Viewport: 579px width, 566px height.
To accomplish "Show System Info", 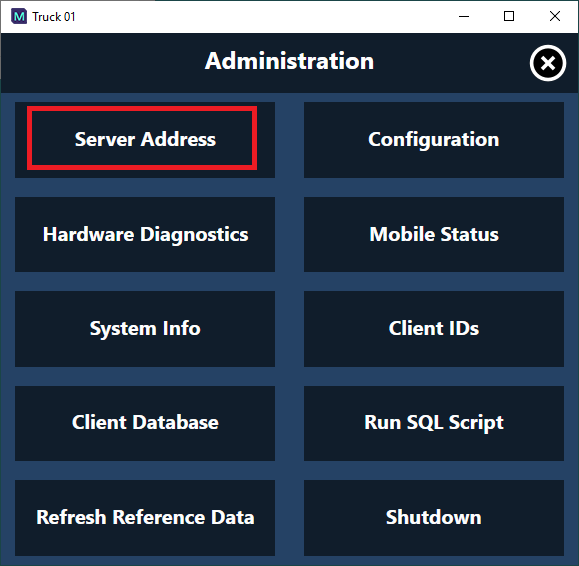I will [x=145, y=329].
